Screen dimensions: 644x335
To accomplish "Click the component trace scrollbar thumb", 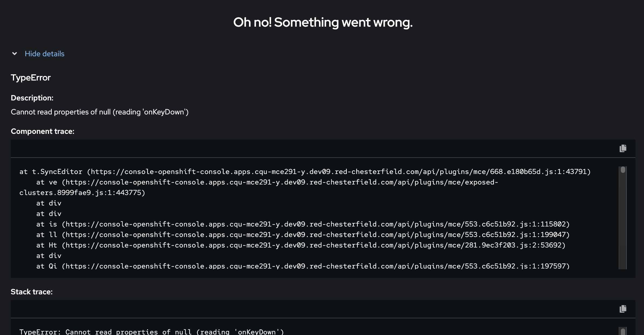I will click(x=623, y=170).
